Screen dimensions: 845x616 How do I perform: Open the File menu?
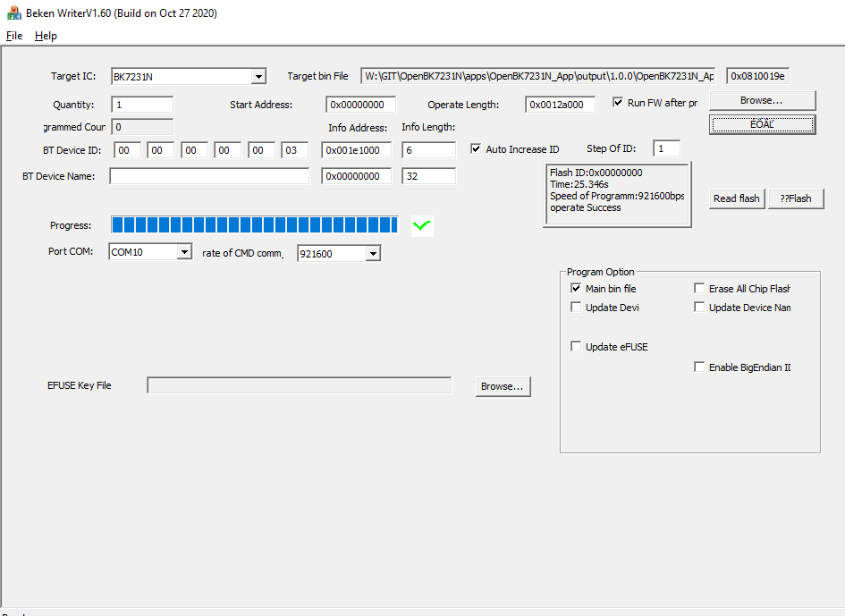click(x=14, y=36)
